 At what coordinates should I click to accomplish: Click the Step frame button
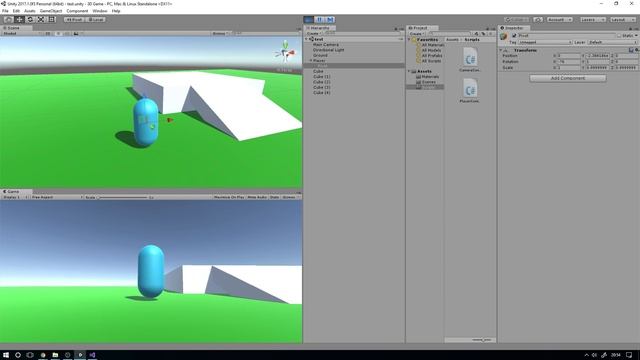(x=330, y=20)
